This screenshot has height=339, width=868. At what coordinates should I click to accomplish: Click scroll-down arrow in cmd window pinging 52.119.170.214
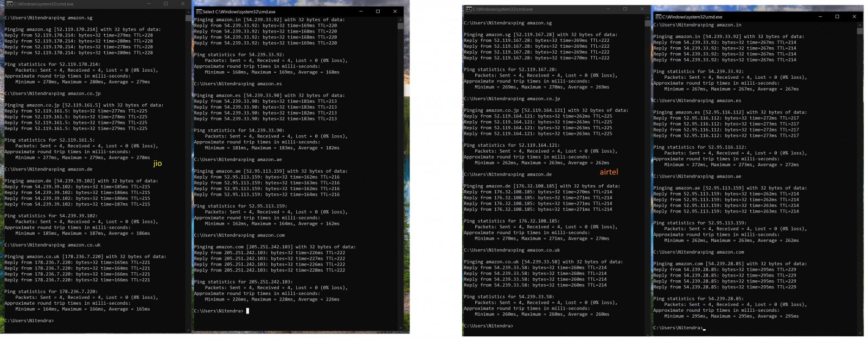click(x=188, y=329)
